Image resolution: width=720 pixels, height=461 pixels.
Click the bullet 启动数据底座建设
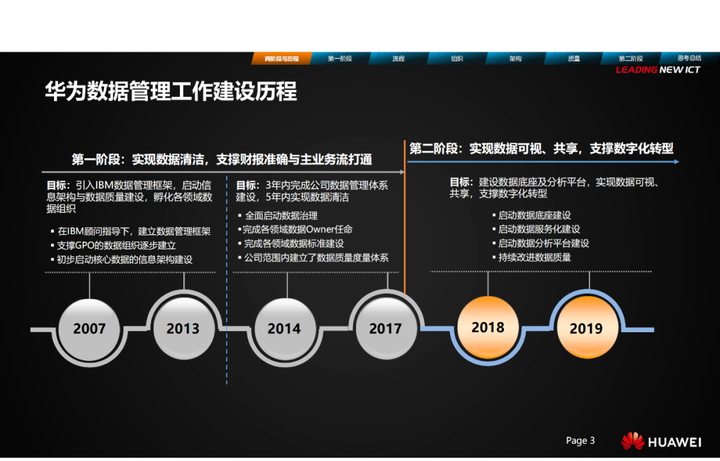point(532,215)
